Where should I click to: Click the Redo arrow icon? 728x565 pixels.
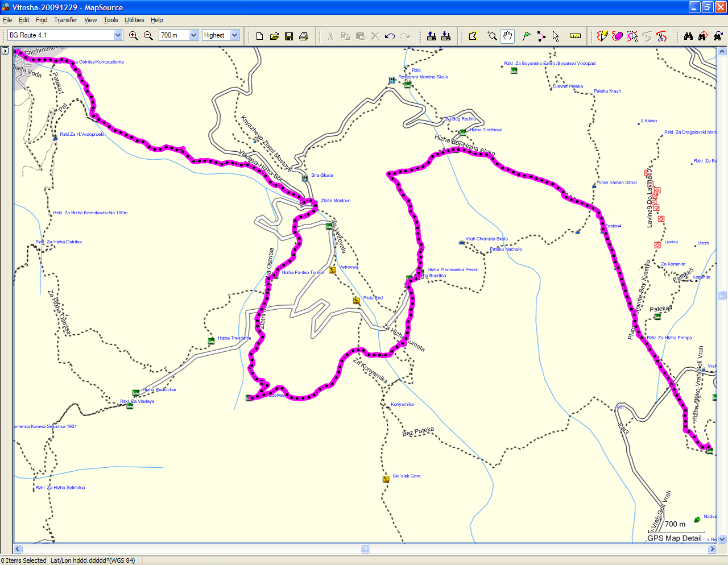point(404,36)
